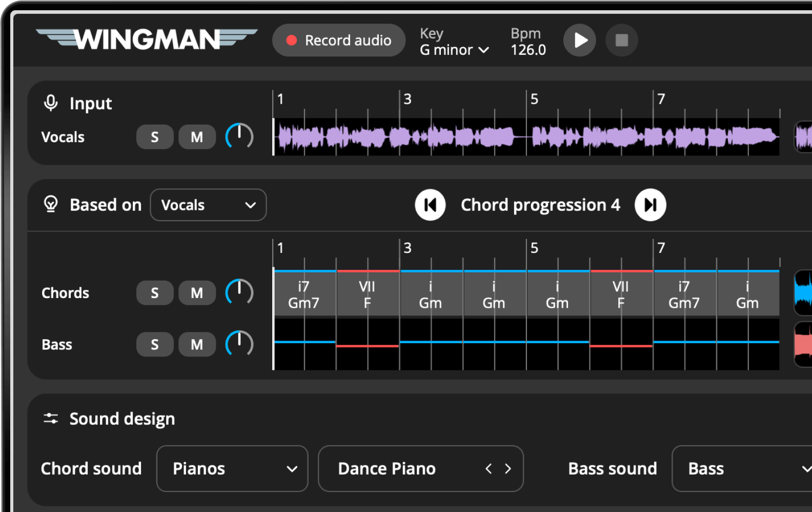The width and height of the screenshot is (812, 512).
Task: Solo the Vocals track
Action: (x=154, y=137)
